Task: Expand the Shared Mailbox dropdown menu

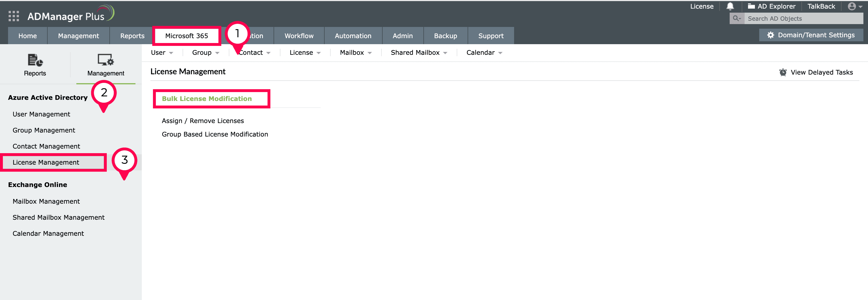Action: click(419, 52)
